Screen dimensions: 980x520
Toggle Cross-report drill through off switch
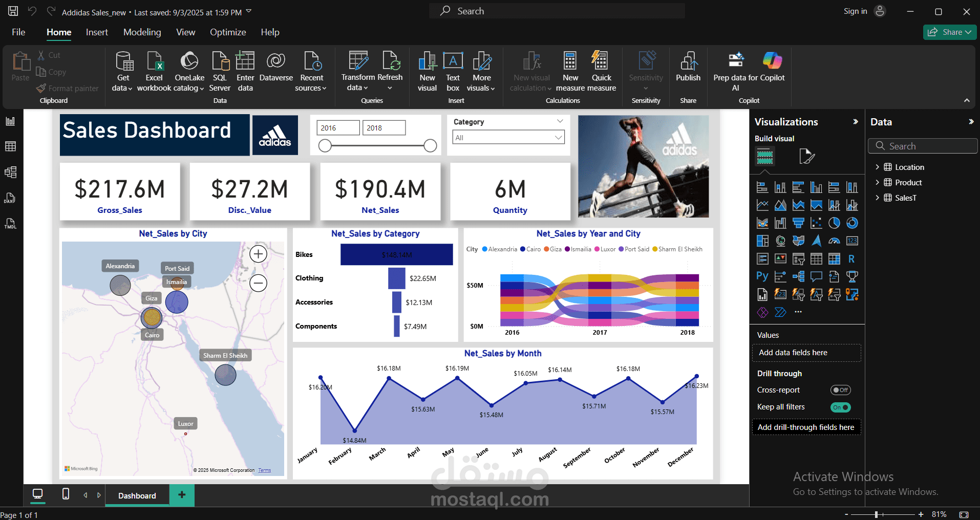coord(840,390)
